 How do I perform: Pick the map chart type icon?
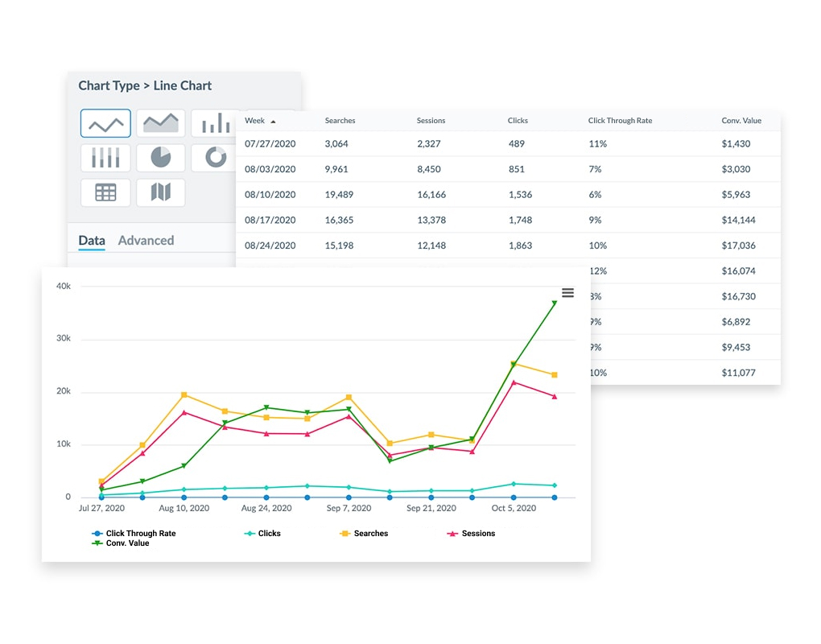point(159,192)
